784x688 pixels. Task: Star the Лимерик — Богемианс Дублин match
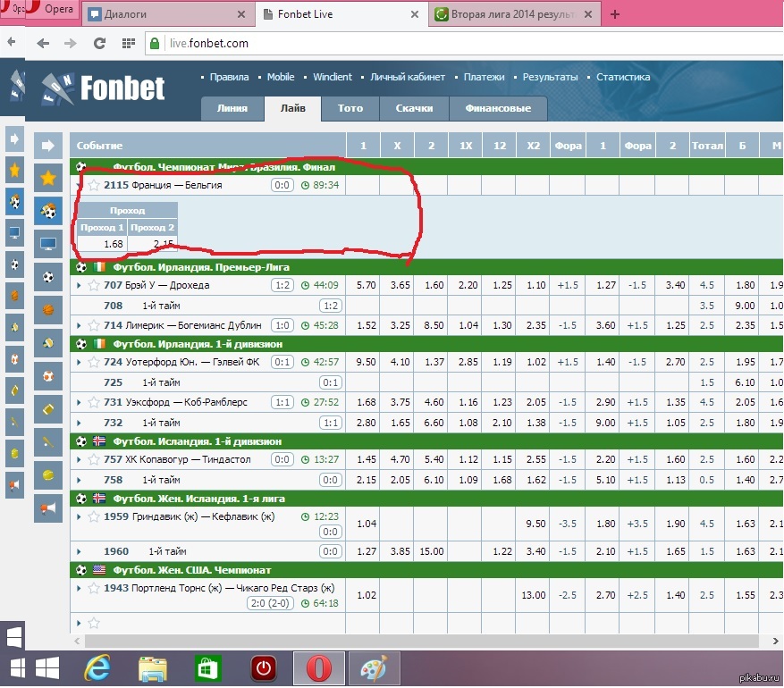94,326
